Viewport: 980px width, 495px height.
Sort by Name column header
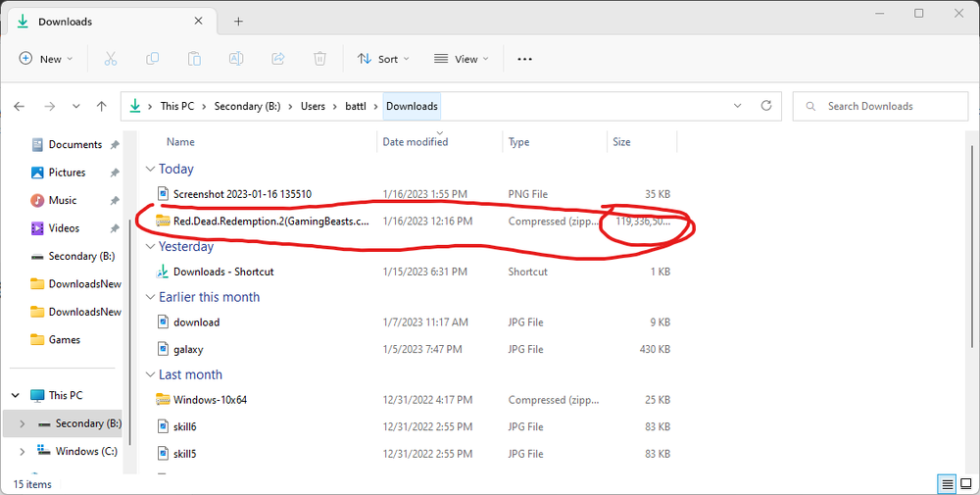coord(180,142)
